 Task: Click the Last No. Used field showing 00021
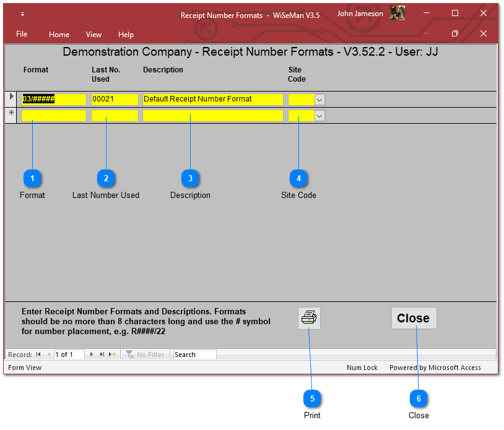click(x=115, y=99)
